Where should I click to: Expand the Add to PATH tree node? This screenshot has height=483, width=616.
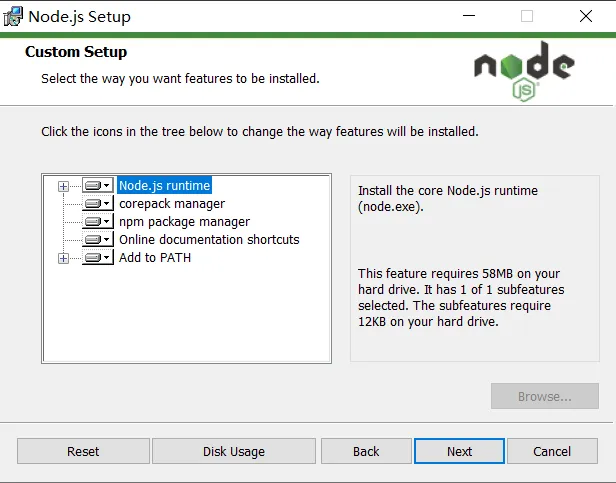point(63,258)
